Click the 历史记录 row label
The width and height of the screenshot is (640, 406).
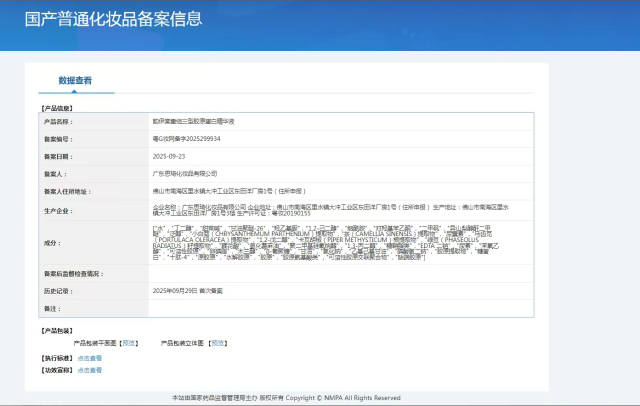(58, 291)
